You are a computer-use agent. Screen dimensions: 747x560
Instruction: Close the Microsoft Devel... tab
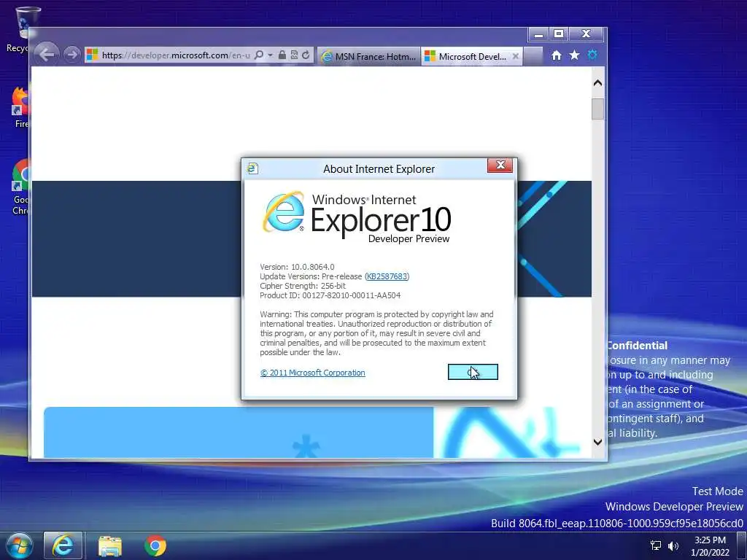click(x=516, y=56)
